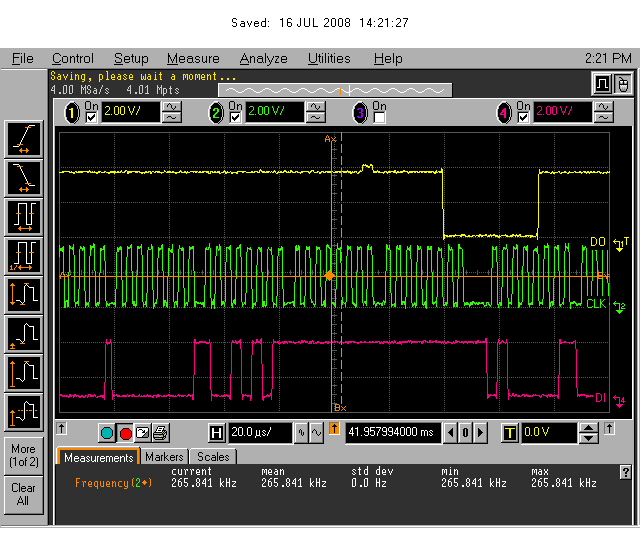Click channel 4 vertical scale field 2.00 V/

point(562,112)
